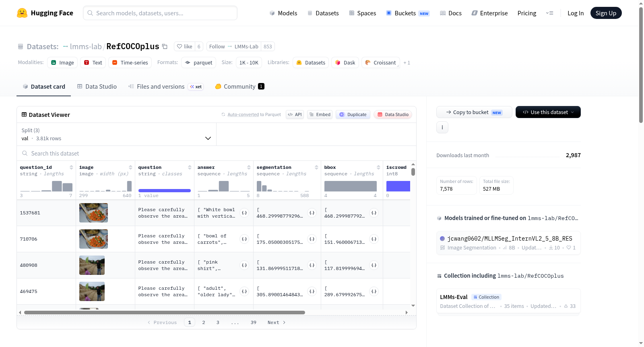Copy the dataset name with the copy icon
This screenshot has height=347, width=644.
pos(165,46)
